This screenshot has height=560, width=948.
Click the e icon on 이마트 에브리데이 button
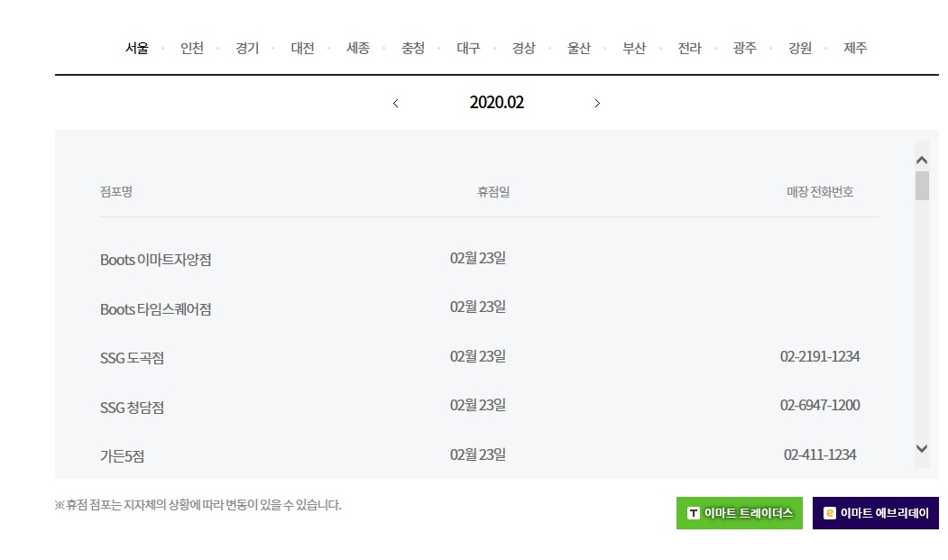pyautogui.click(x=829, y=513)
